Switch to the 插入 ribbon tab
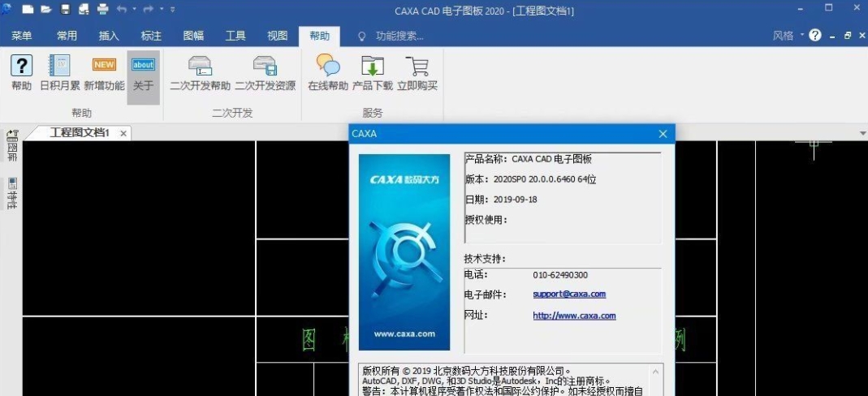This screenshot has height=396, width=868. [x=109, y=36]
